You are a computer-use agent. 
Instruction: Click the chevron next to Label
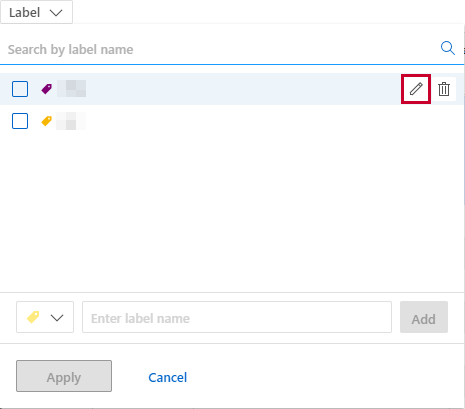pyautogui.click(x=56, y=13)
